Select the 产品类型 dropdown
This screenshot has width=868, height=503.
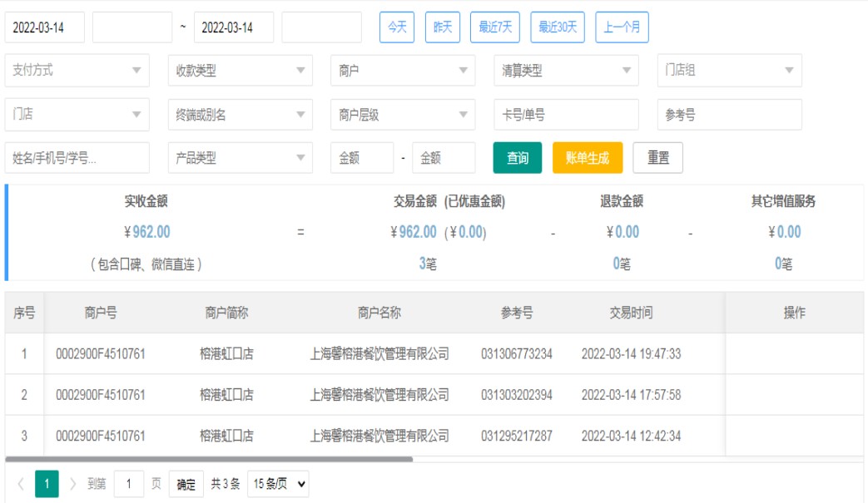240,158
